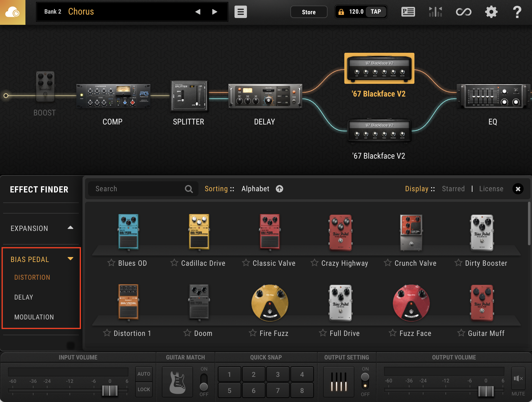Select the Fire Fuzz pedal image

click(270, 303)
